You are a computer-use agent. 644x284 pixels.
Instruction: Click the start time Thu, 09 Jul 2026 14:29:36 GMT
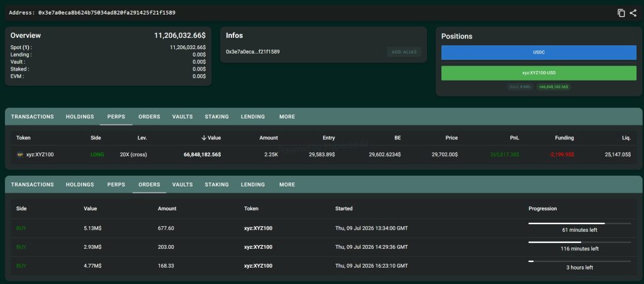tap(371, 247)
